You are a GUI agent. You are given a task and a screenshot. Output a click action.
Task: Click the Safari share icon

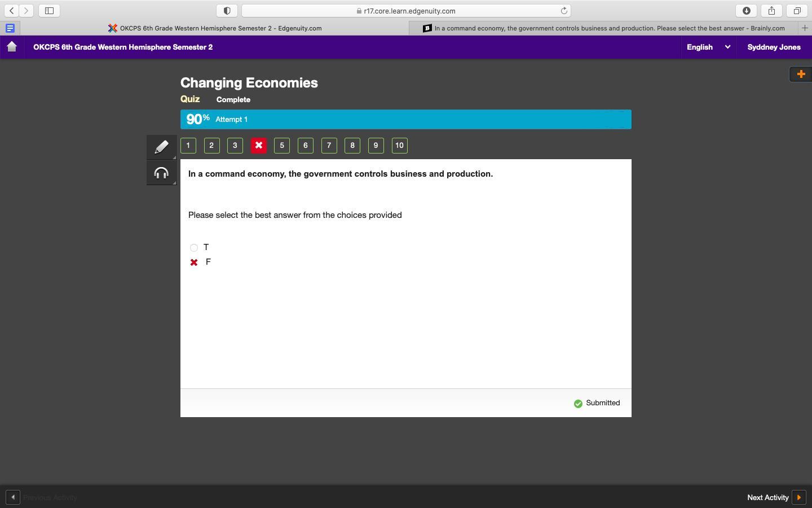pyautogui.click(x=771, y=11)
